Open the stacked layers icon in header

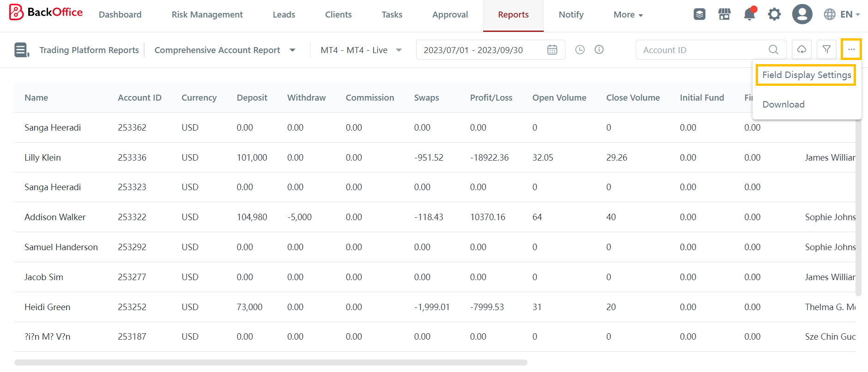click(x=699, y=14)
